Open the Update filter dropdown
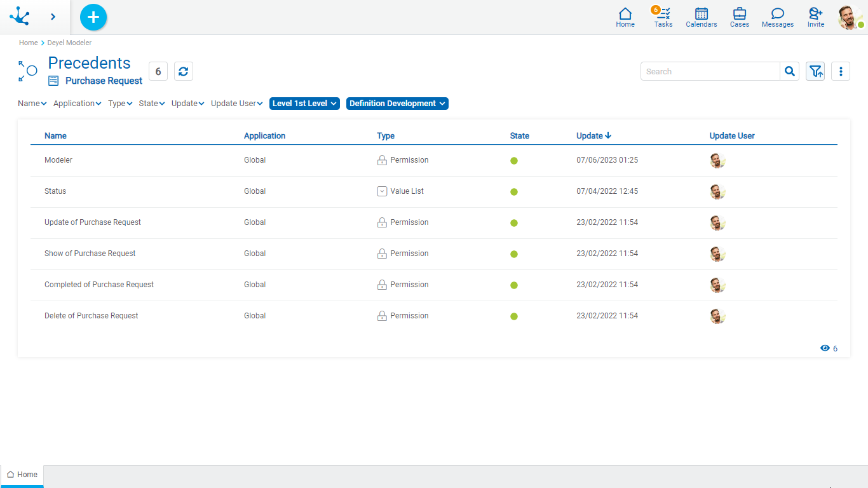The image size is (868, 488). 188,104
